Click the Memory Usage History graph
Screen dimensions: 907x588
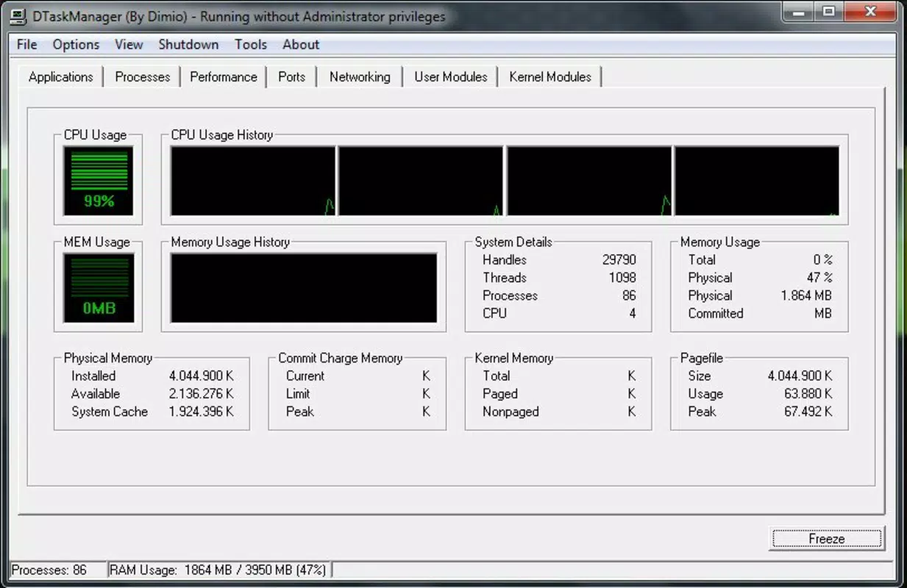tap(304, 288)
